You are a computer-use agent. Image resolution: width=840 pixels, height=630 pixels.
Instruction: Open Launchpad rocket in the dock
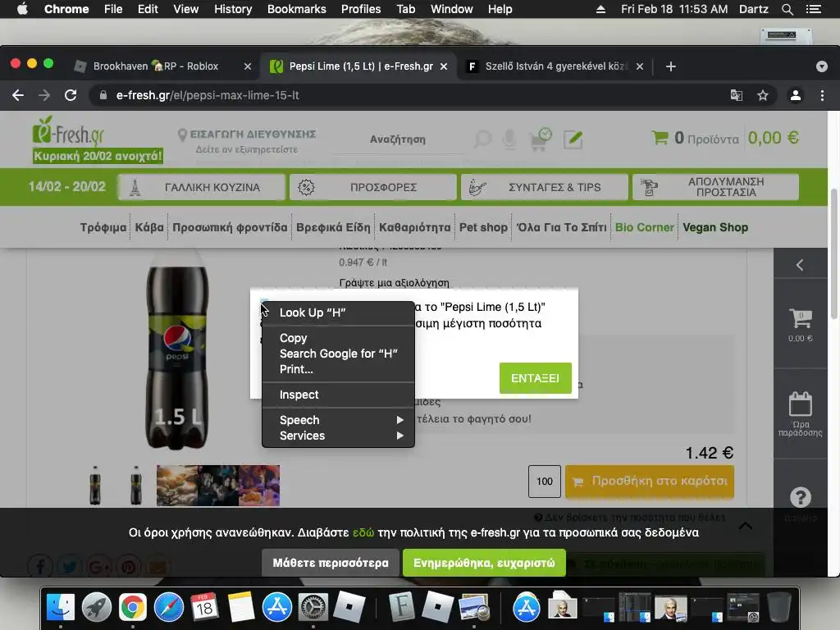click(97, 608)
